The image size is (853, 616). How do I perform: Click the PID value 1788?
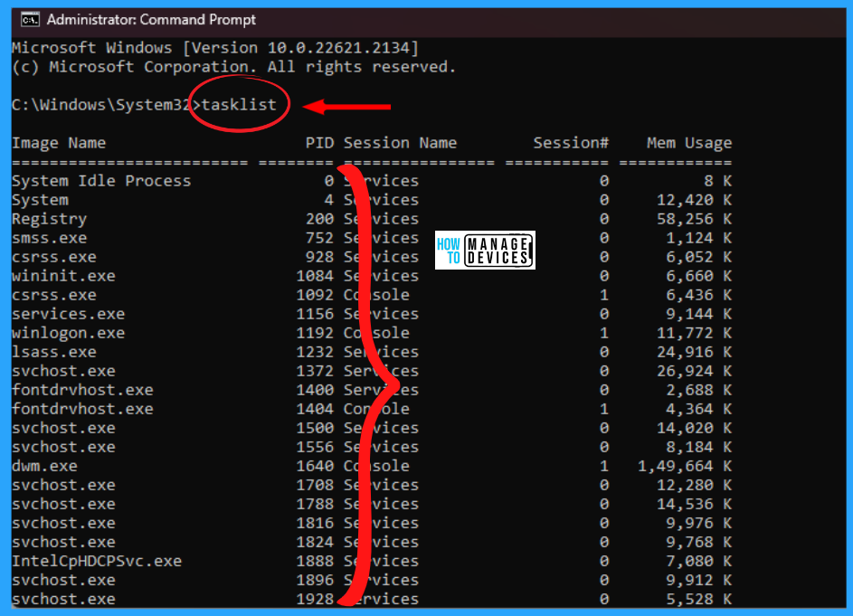(x=315, y=504)
